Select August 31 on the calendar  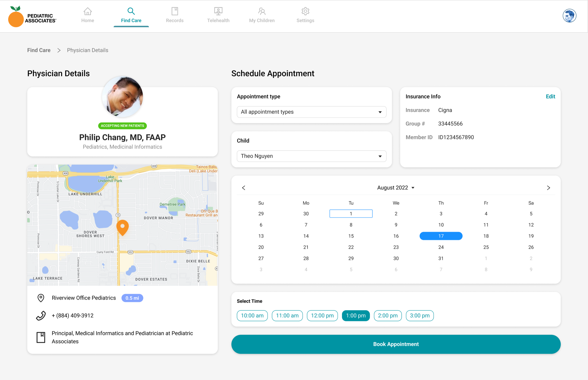[x=441, y=258]
